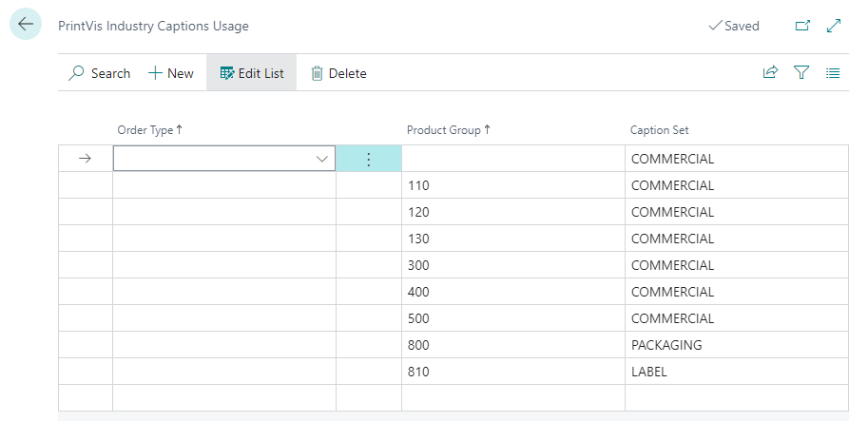
Task: Select Product Group cell 130
Action: coord(513,239)
